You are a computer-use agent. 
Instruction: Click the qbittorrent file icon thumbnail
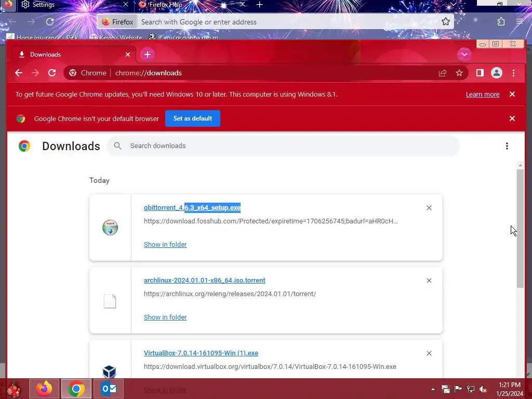(x=110, y=228)
